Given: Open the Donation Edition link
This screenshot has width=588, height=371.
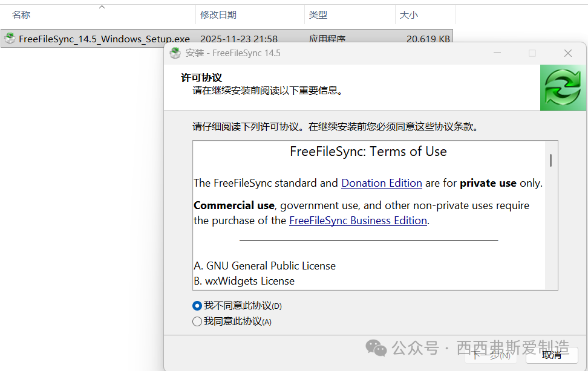Looking at the screenshot, I should pos(381,183).
